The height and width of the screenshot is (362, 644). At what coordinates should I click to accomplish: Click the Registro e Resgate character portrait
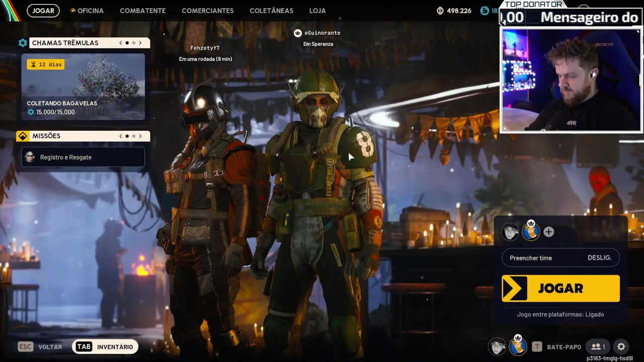pos(30,157)
